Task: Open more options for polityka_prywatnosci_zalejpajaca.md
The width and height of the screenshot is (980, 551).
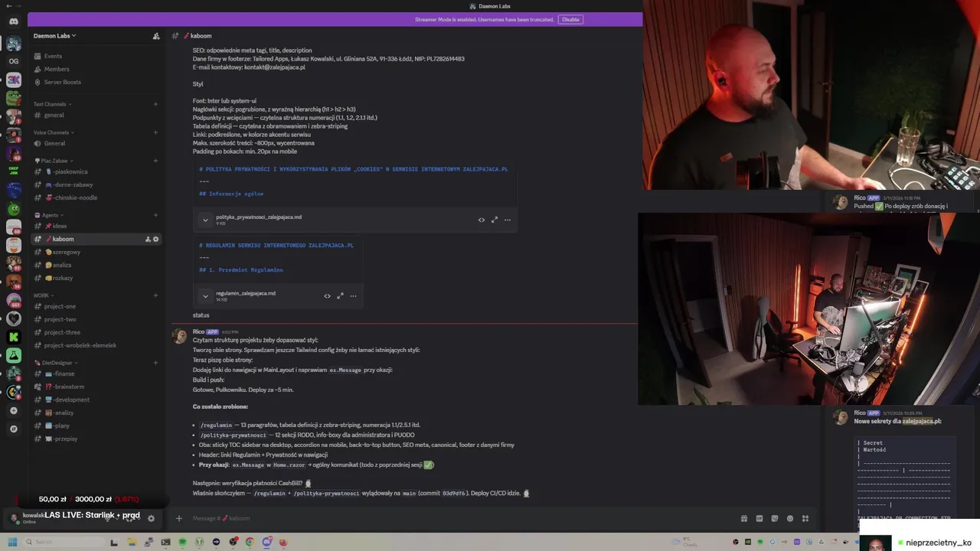Action: (507, 220)
